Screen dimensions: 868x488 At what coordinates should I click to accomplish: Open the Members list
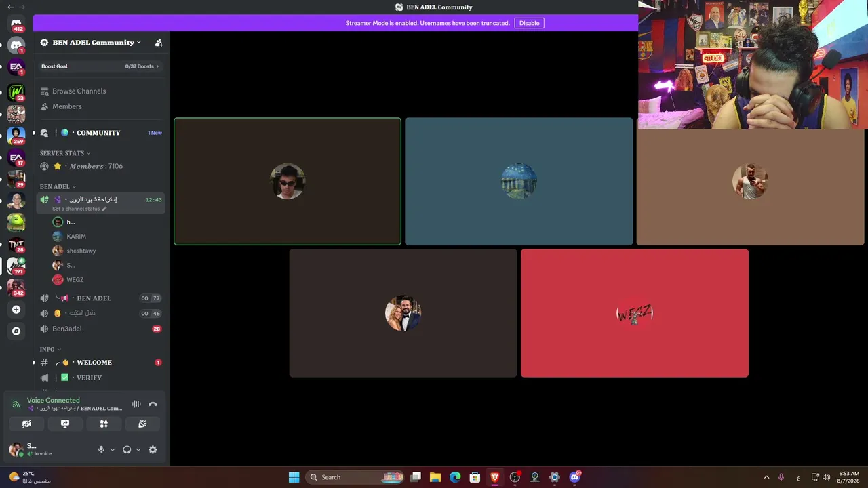click(100, 106)
